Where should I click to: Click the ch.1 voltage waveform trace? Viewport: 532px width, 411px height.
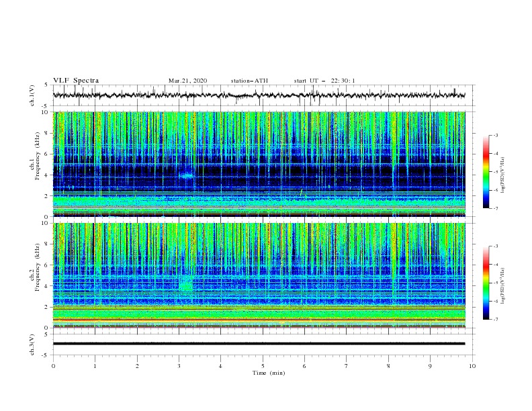coord(259,95)
